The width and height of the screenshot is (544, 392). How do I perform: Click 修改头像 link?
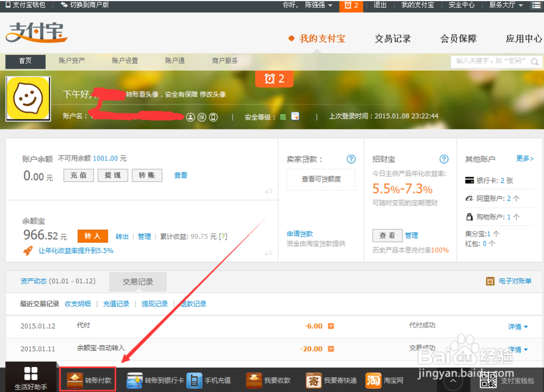coord(213,94)
